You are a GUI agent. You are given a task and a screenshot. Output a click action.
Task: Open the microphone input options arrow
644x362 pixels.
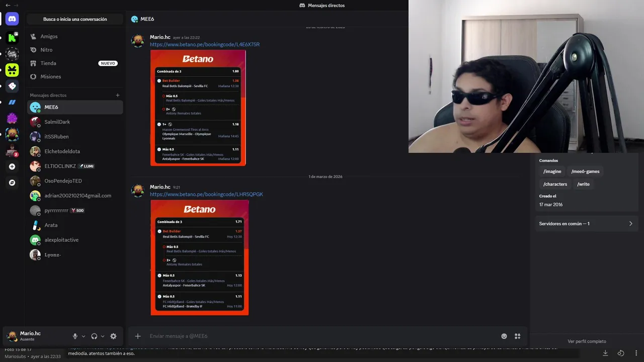84,336
